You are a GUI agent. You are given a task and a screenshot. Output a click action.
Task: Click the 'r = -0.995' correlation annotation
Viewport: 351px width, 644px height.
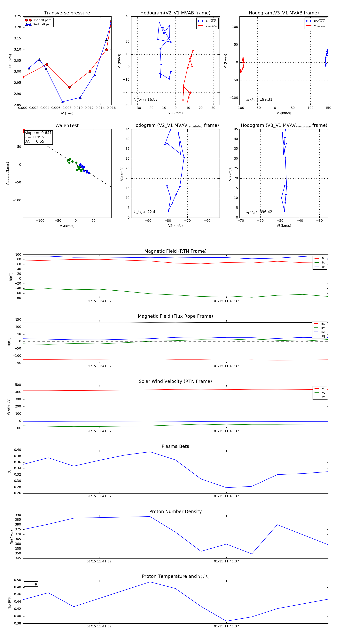coord(35,137)
